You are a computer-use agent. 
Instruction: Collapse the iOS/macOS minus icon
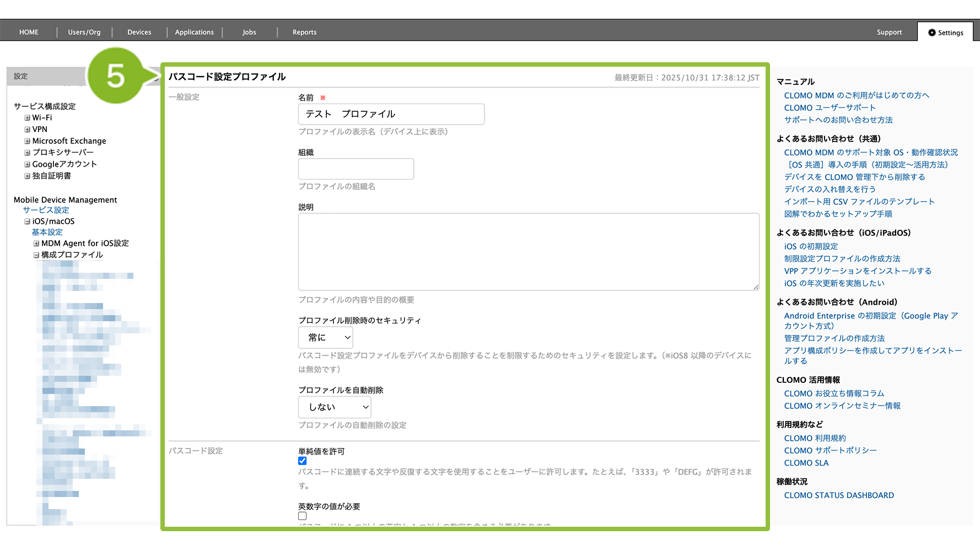[27, 222]
